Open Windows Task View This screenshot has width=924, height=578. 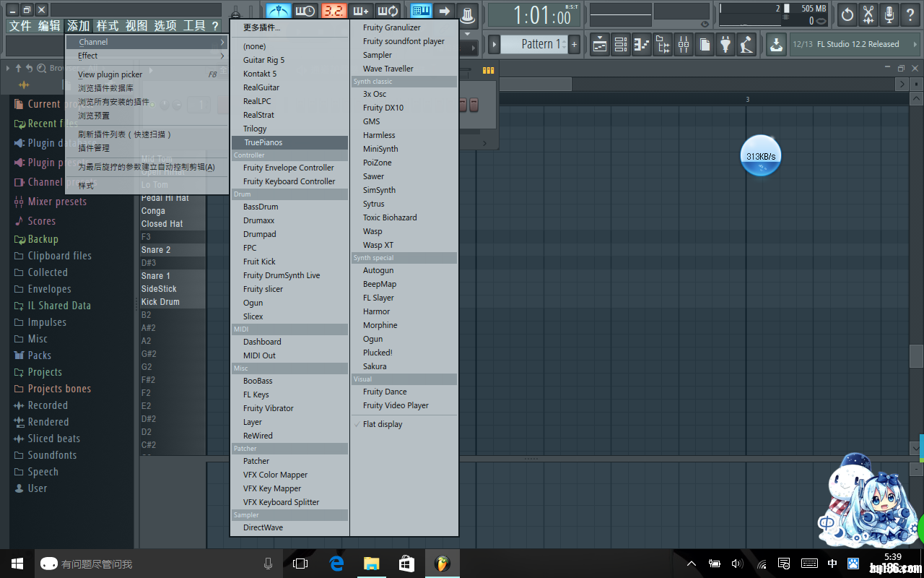pyautogui.click(x=300, y=564)
